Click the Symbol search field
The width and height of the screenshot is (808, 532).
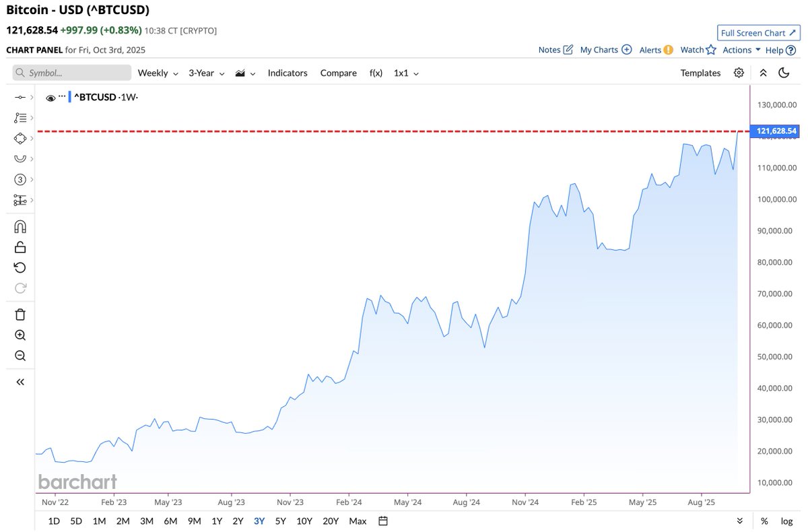pyautogui.click(x=72, y=73)
